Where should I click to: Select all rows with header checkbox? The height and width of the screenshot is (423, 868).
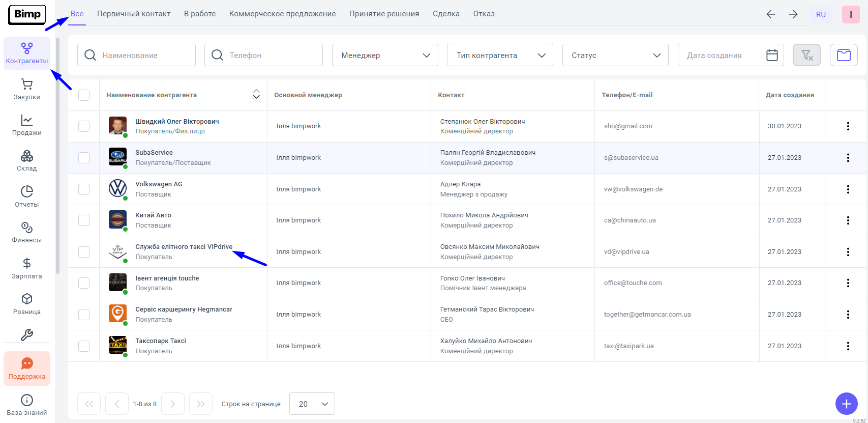click(84, 95)
